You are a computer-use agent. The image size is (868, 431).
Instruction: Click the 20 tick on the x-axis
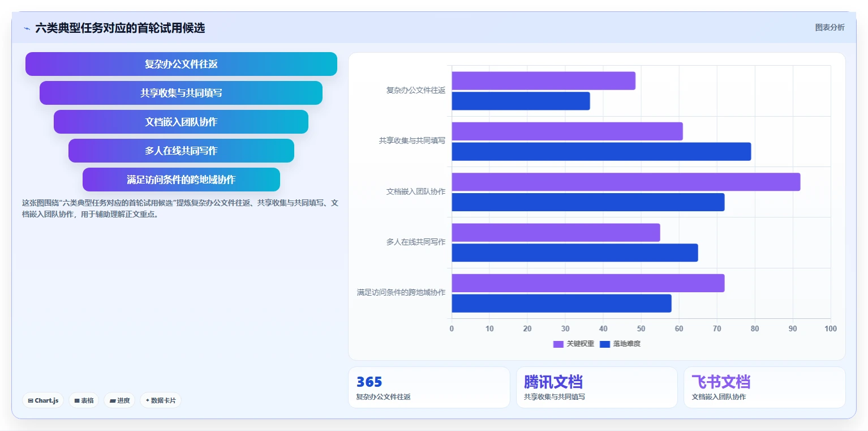pos(527,328)
